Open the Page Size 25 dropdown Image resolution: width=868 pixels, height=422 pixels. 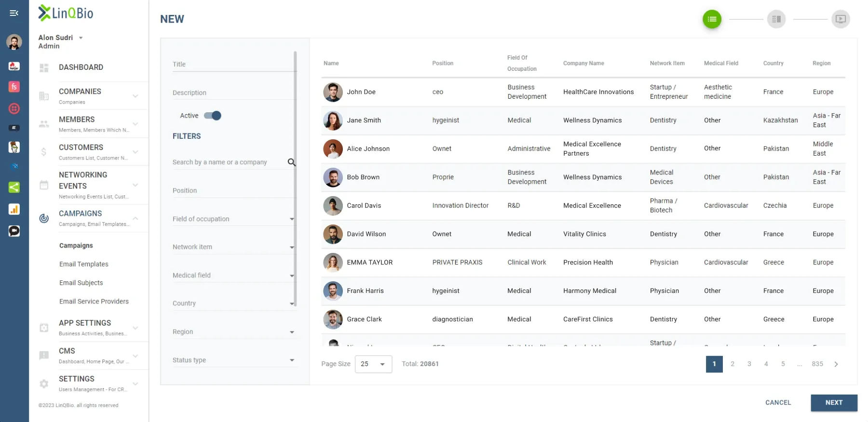click(x=373, y=364)
